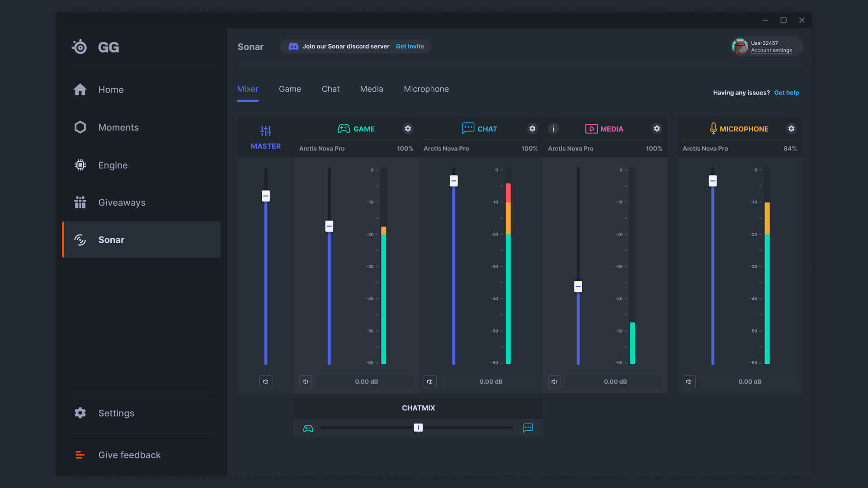Viewport: 868px width, 488px height.
Task: Click the Get help link
Action: pos(787,93)
